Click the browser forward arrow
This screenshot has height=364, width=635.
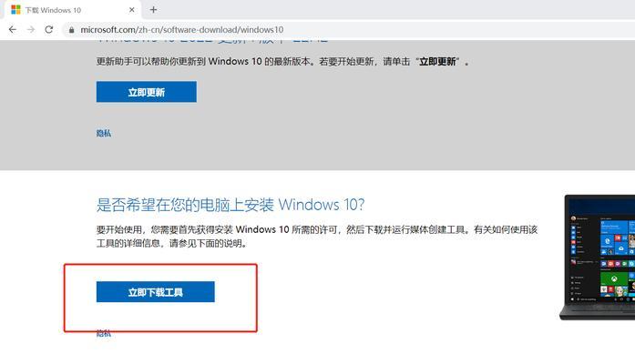31,29
